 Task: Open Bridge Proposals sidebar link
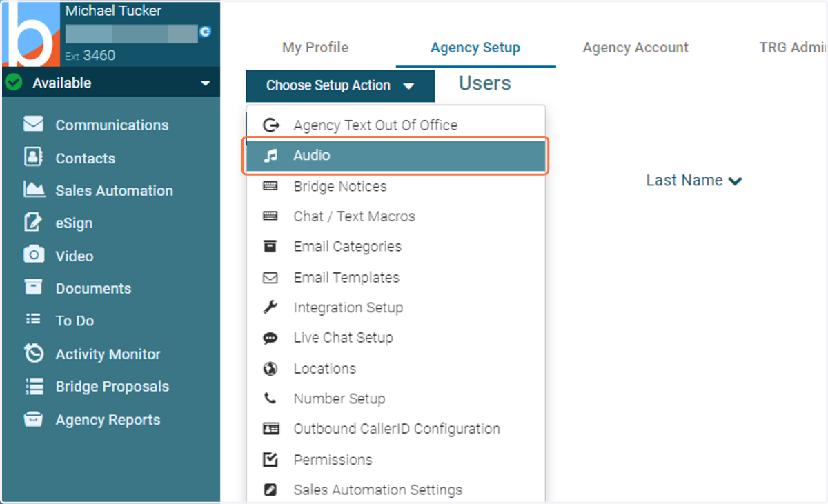pos(112,386)
